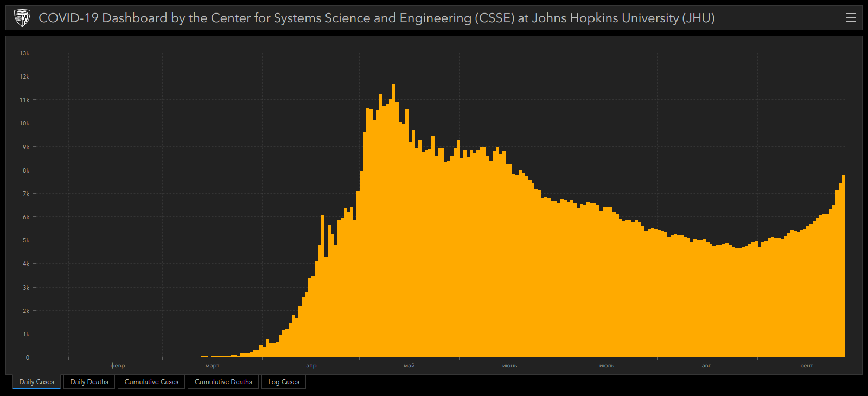
Task: Click the "май" x-axis label
Action: [x=409, y=366]
